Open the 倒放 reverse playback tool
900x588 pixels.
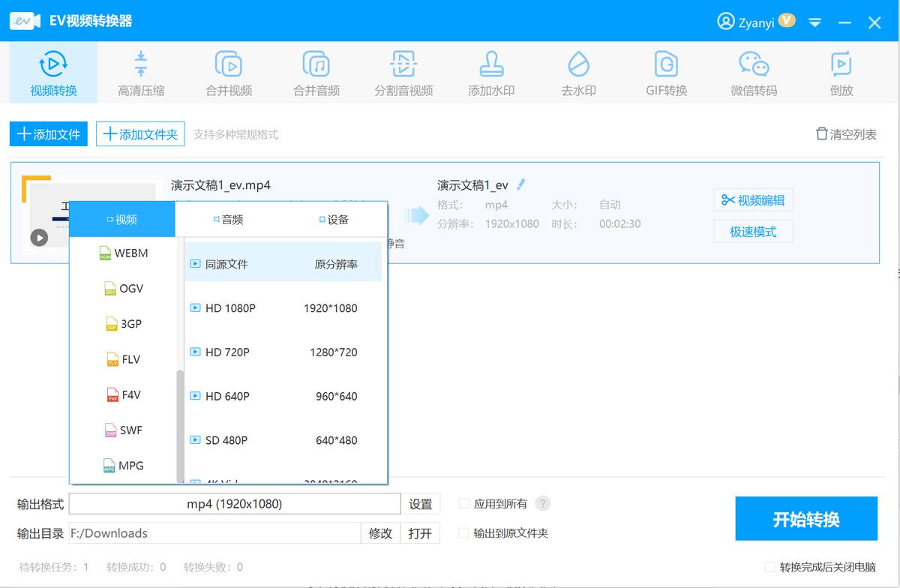(840, 72)
